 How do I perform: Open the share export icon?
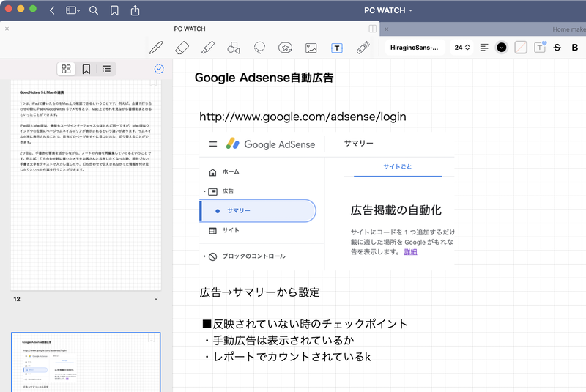[135, 10]
